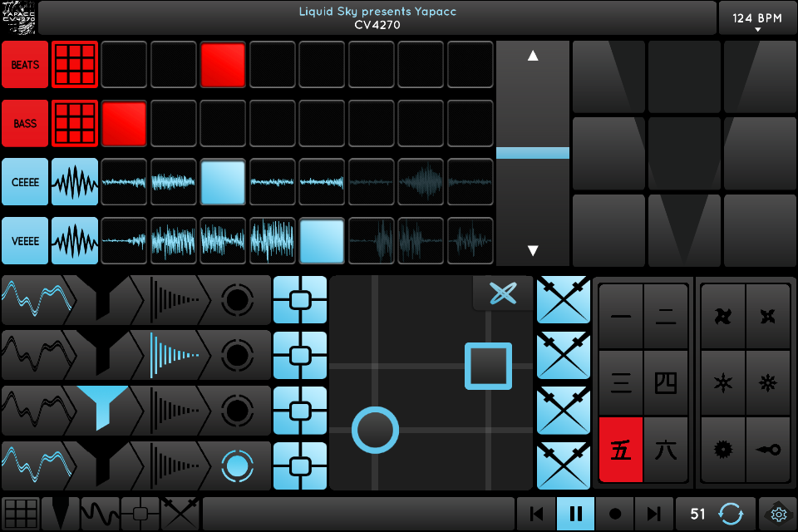
Task: Click fourth row XY crosshair button
Action: (x=300, y=466)
